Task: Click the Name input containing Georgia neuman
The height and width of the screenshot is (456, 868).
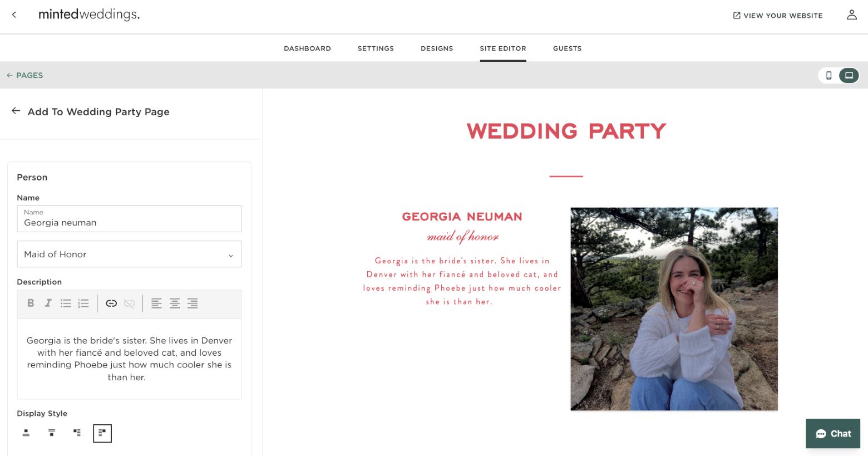Action: pos(129,222)
